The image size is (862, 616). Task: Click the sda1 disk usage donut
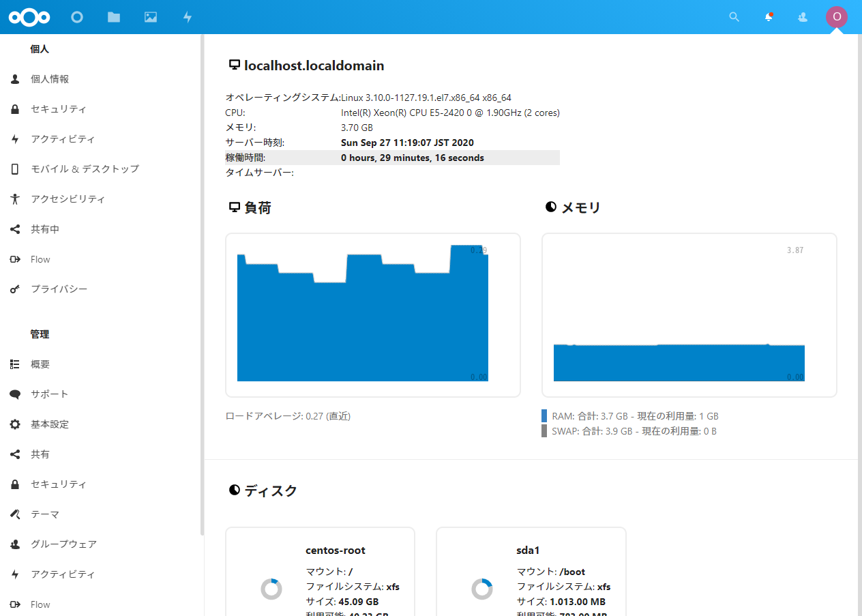tap(482, 589)
